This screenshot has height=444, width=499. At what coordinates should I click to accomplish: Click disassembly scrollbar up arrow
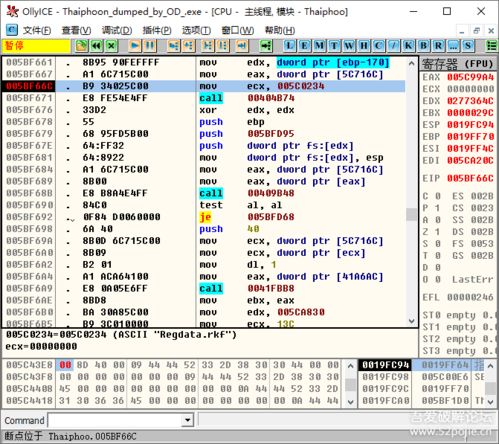point(412,63)
